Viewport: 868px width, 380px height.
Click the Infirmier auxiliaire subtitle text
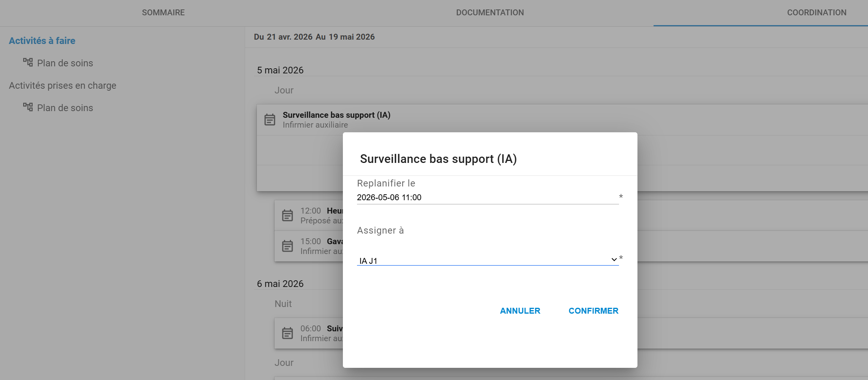pos(315,125)
